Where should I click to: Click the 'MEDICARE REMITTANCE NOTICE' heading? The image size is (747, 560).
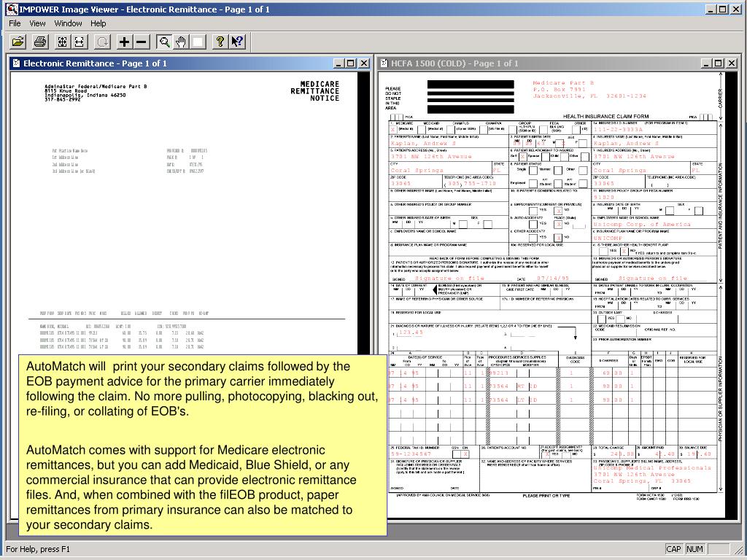coord(315,91)
